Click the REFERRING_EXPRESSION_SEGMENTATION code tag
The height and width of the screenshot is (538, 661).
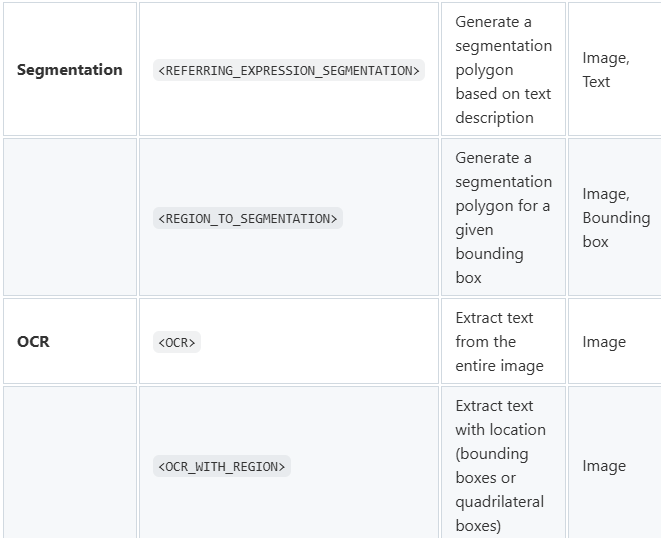[289, 70]
